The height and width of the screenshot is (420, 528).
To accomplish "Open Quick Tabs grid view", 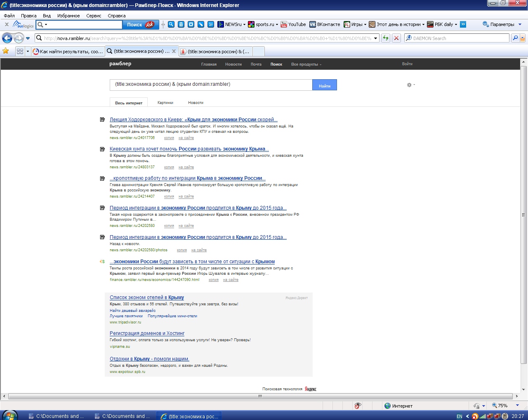I will [20, 51].
